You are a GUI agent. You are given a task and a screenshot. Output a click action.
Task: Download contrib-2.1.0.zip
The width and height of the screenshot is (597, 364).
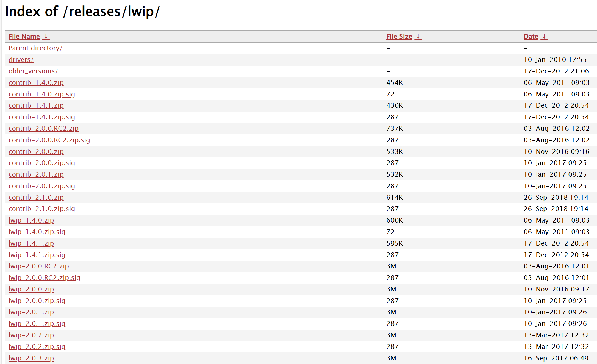(x=36, y=198)
